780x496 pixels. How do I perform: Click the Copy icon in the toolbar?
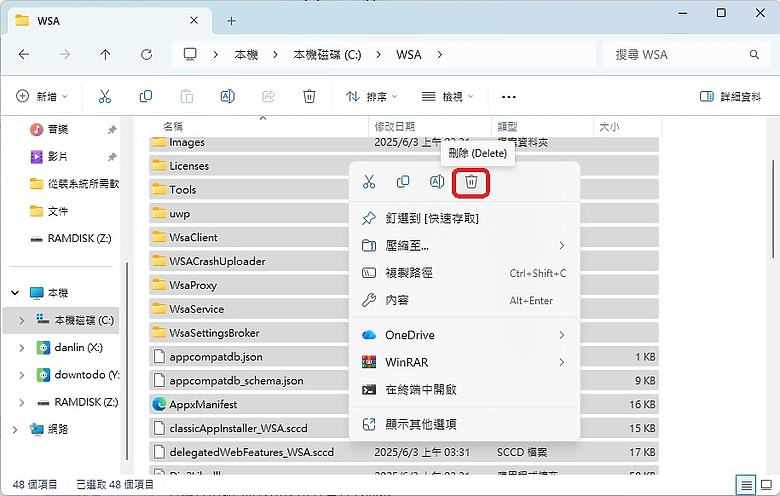point(146,97)
